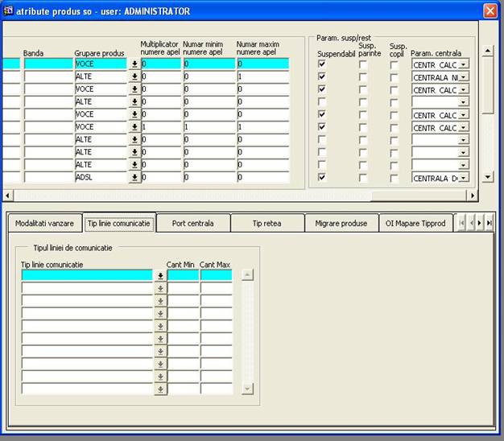Enable Susp. parinte checkbox in the first row
This screenshot has width=504, height=441.
pyautogui.click(x=362, y=64)
